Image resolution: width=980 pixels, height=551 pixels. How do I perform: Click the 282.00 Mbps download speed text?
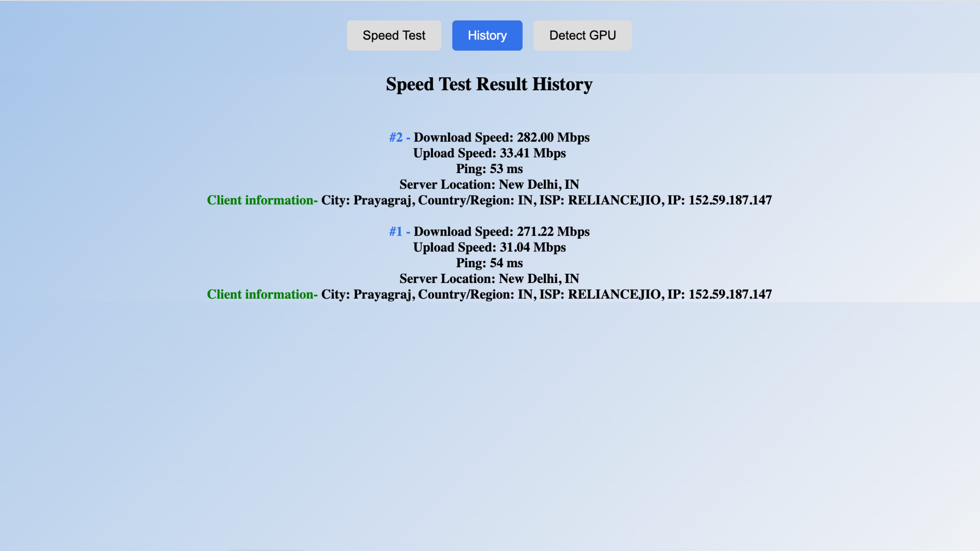pyautogui.click(x=553, y=137)
